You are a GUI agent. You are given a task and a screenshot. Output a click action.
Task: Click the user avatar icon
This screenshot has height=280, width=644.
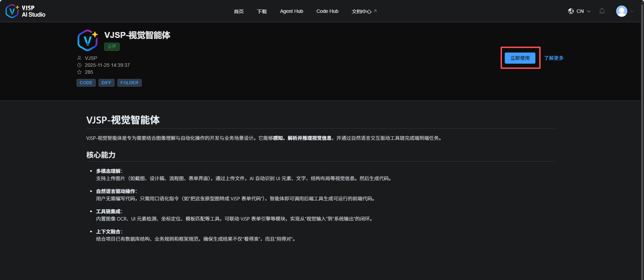coord(621,11)
